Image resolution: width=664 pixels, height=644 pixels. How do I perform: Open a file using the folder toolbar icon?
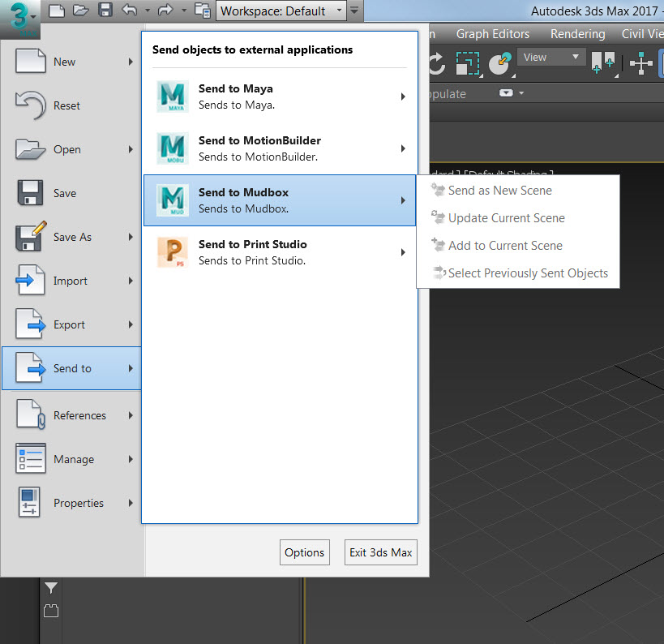click(x=81, y=10)
